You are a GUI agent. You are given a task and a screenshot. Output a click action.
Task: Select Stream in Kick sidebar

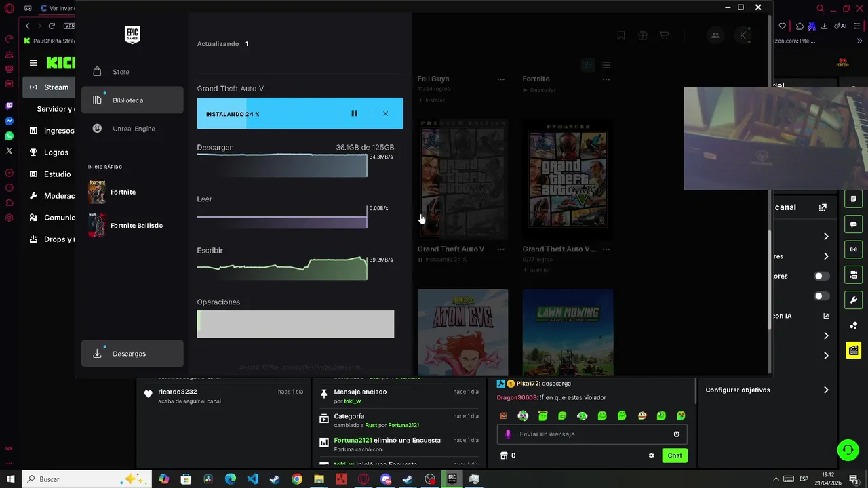pyautogui.click(x=50, y=87)
